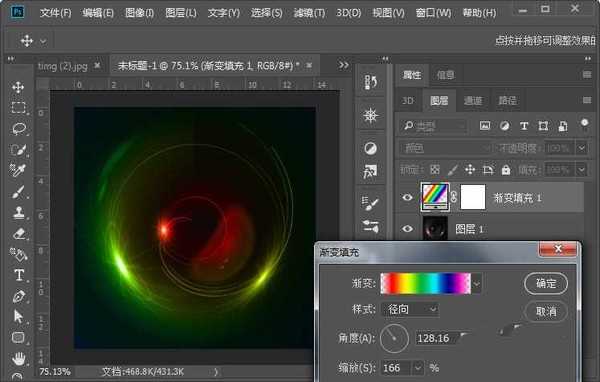Toggle the layer filter on/off switch
This screenshot has width=600, height=382.
pos(584,124)
